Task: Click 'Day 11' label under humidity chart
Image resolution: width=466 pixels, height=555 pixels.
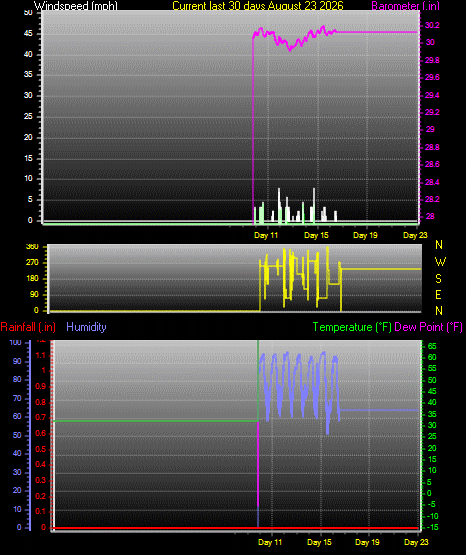Action: point(270,542)
